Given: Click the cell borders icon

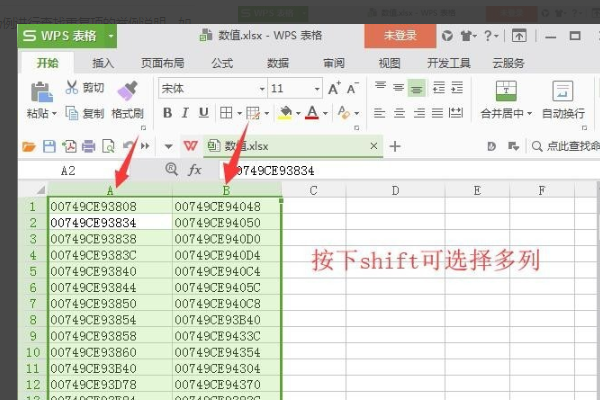Looking at the screenshot, I should click(x=226, y=113).
